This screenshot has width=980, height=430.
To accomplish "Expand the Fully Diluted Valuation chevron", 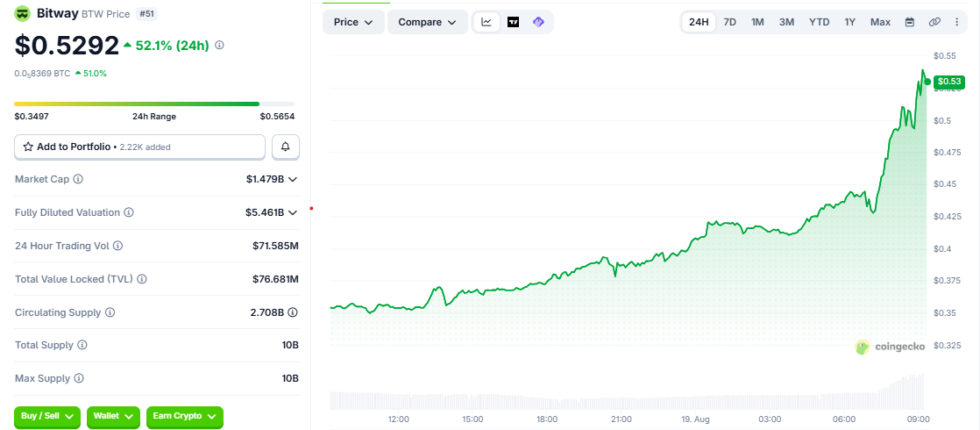I will click(x=293, y=213).
